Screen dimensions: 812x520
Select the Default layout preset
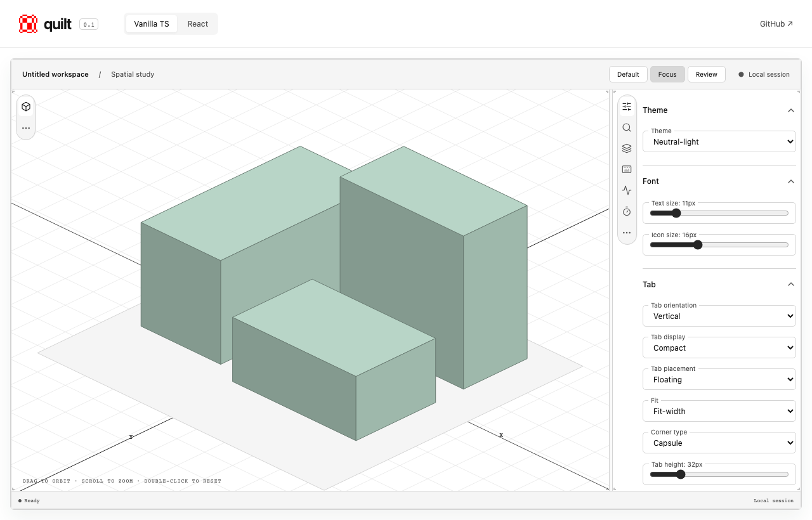pyautogui.click(x=628, y=74)
